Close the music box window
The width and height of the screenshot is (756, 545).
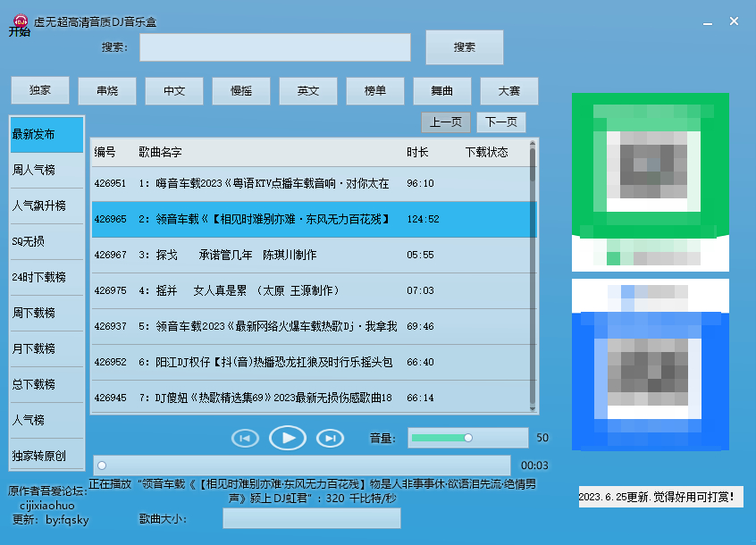tap(734, 21)
